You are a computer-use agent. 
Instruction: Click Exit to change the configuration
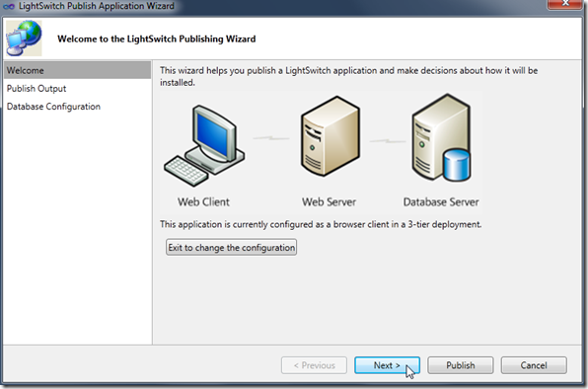[232, 247]
